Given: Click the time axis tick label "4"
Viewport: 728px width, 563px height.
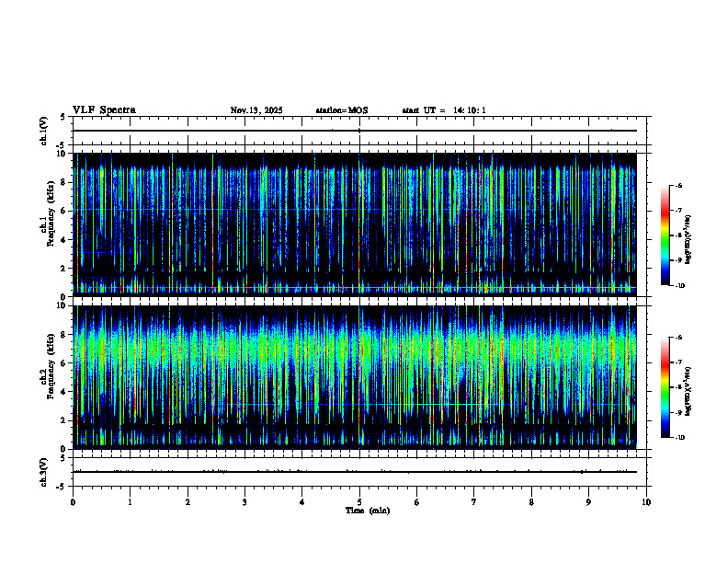Looking at the screenshot, I should point(302,502).
